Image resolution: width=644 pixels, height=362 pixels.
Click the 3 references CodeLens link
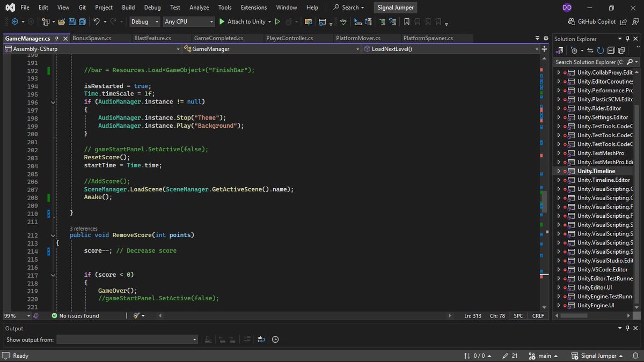84,228
